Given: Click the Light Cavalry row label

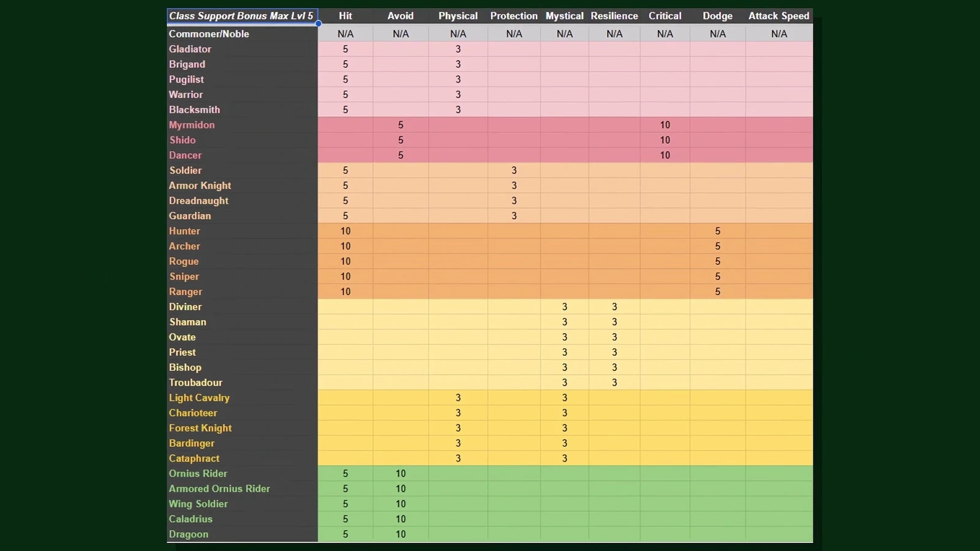Looking at the screenshot, I should [x=199, y=398].
